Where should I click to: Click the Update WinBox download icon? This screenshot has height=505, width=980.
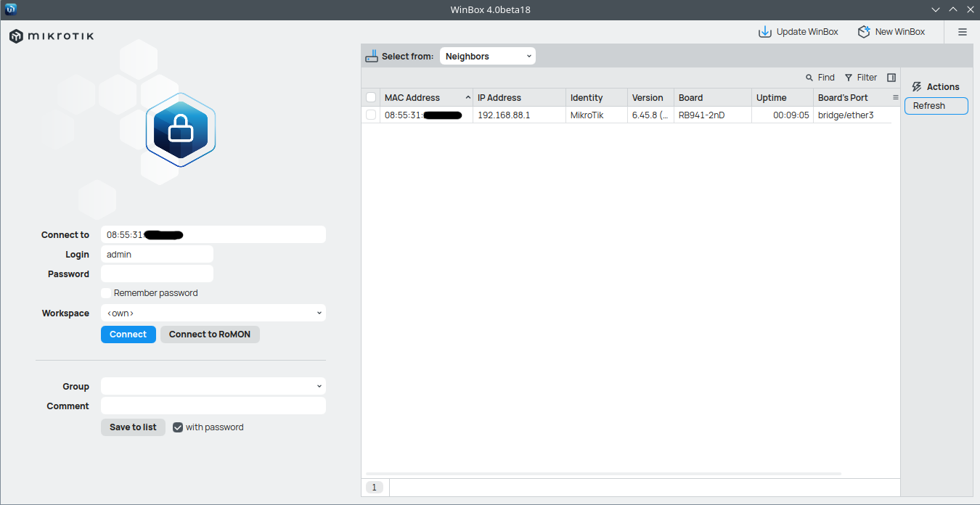[x=764, y=32]
